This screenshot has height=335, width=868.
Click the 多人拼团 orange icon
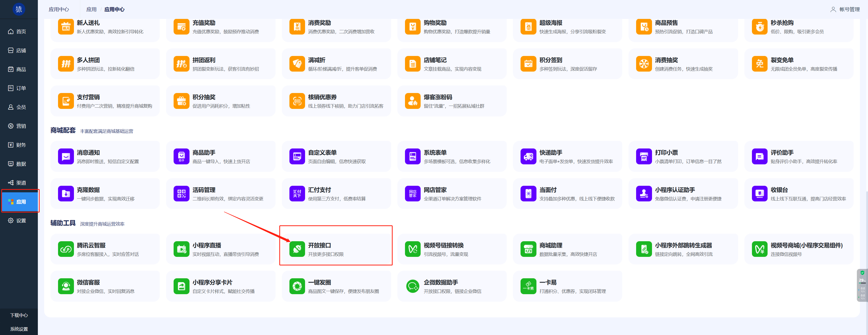tap(66, 64)
